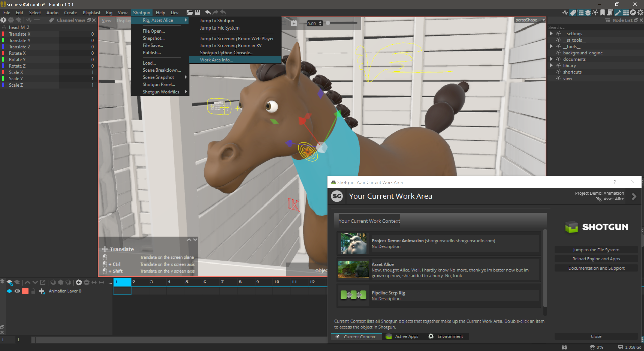
Task: Open Shotgun Workfiles submenu
Action: point(160,92)
